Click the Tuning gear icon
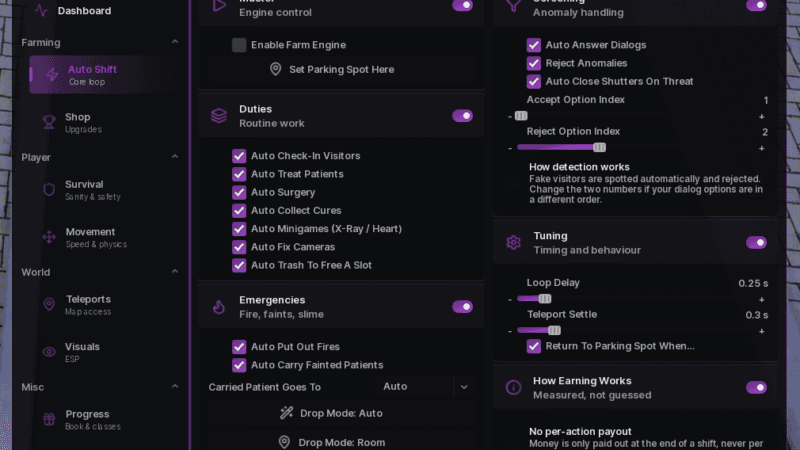800x450 pixels. (x=513, y=242)
